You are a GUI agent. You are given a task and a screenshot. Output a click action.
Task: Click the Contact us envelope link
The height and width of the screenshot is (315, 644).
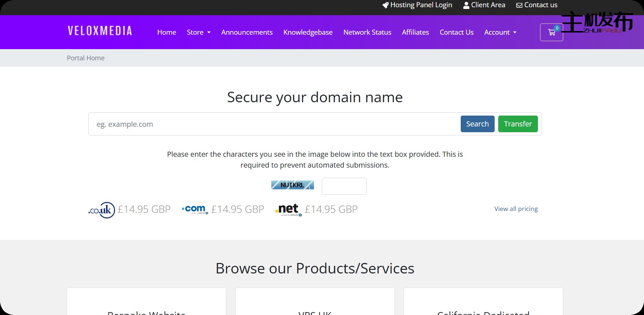coord(537,5)
